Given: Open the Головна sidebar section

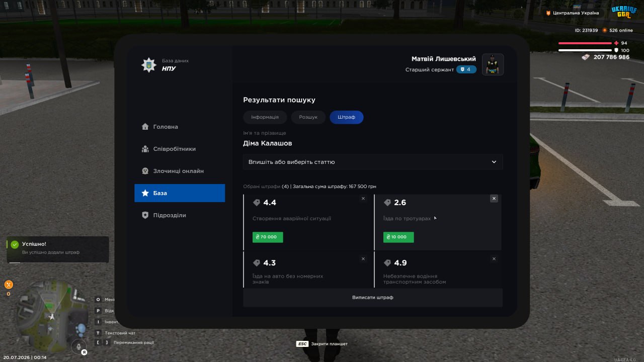Looking at the screenshot, I should pos(180,127).
